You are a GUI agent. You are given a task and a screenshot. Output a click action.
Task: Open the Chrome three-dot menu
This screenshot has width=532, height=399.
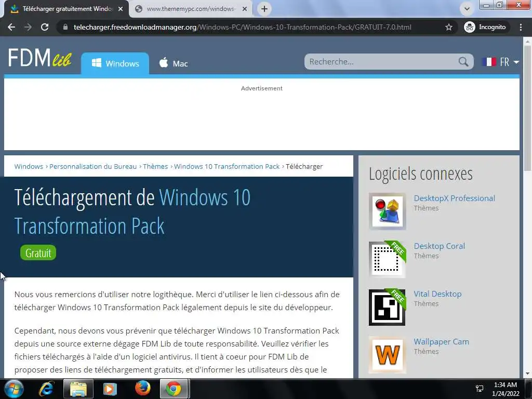[x=521, y=27]
